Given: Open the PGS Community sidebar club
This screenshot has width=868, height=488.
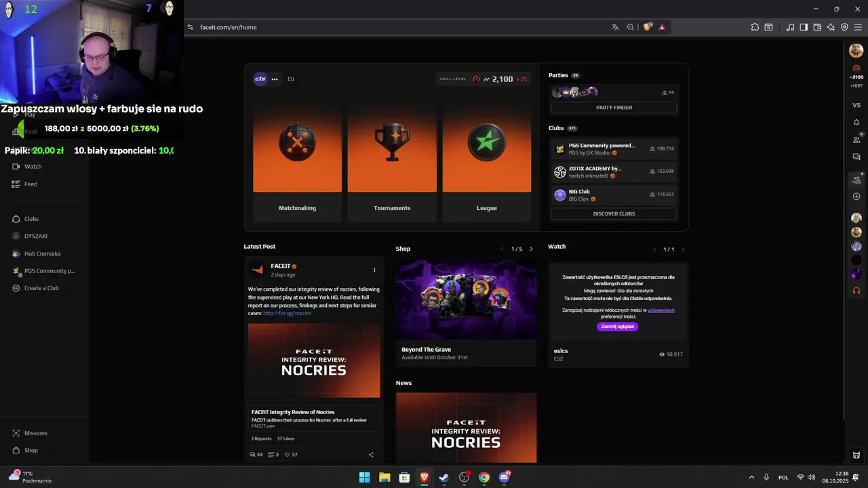Looking at the screenshot, I should pos(44,270).
